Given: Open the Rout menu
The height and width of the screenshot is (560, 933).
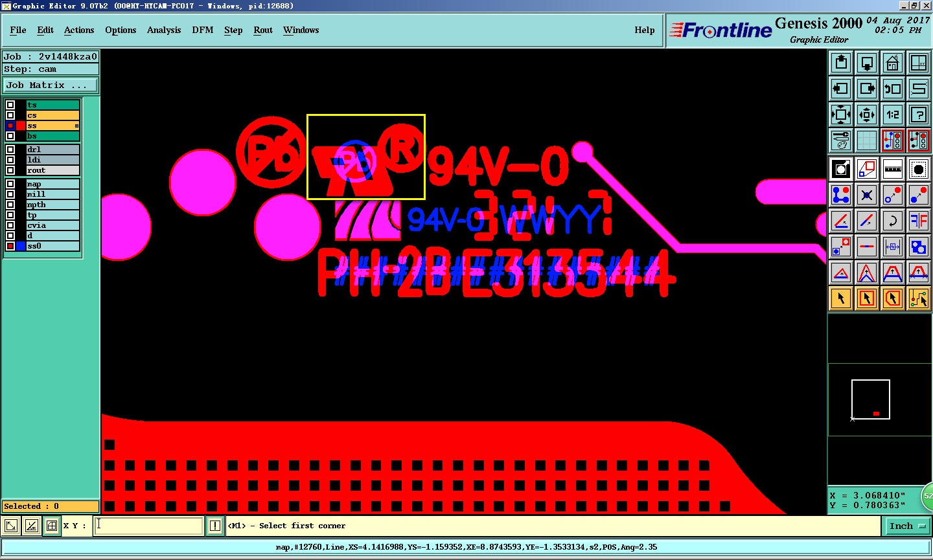Looking at the screenshot, I should click(263, 30).
